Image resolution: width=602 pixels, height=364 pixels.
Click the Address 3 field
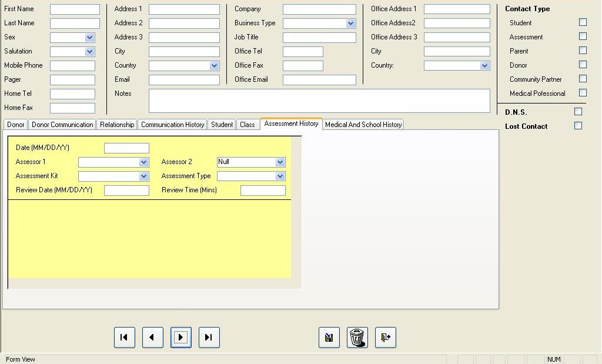click(184, 38)
